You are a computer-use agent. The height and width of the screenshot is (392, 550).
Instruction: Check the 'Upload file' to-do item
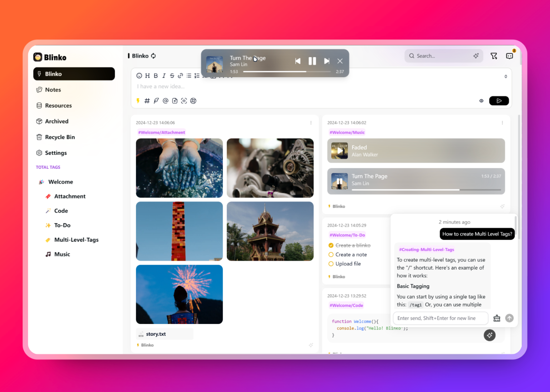pos(331,264)
